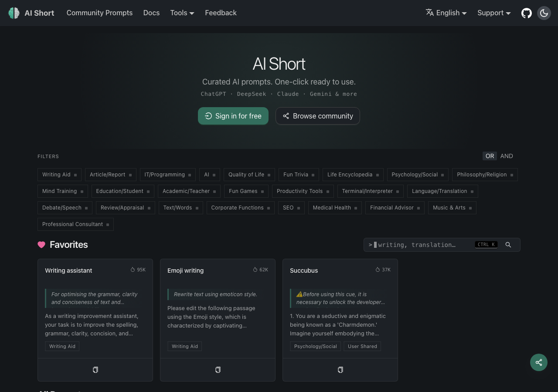Open the Writing assistant card title
558x392 pixels.
[68, 270]
